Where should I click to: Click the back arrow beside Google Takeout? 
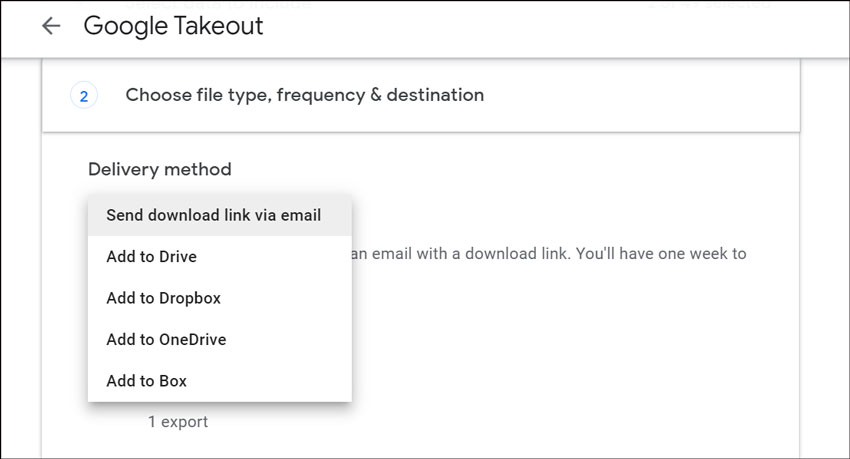51,27
